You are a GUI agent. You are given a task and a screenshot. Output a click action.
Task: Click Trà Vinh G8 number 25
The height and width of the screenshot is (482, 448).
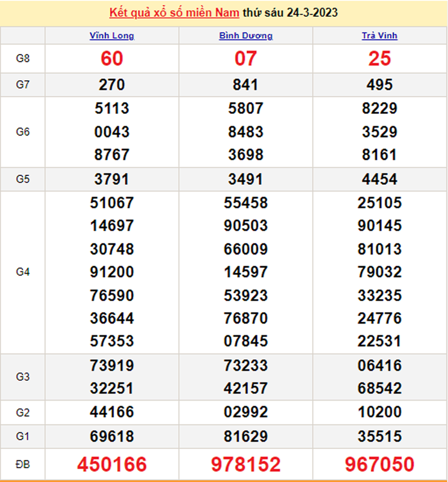[x=380, y=58]
